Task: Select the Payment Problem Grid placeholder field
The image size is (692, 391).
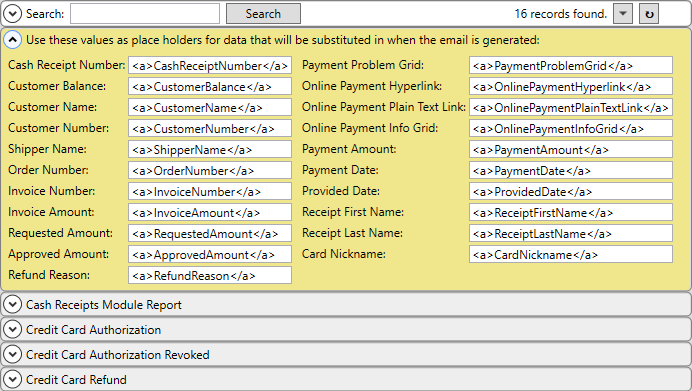Action: [571, 65]
